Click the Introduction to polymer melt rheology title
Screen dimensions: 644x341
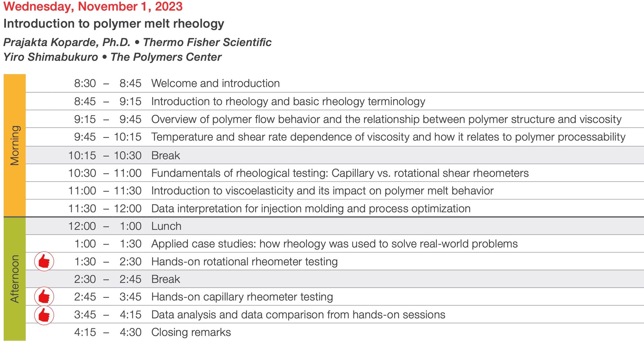coord(114,23)
